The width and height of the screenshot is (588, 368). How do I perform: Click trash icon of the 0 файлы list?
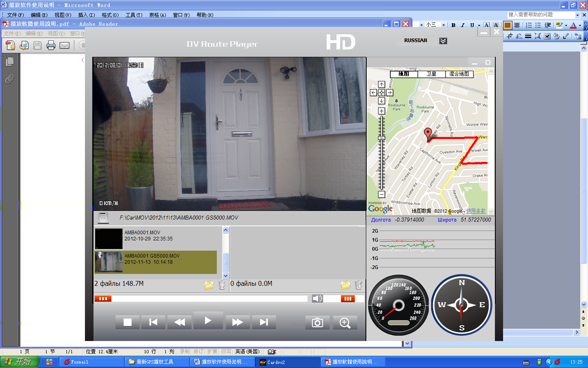pos(358,285)
